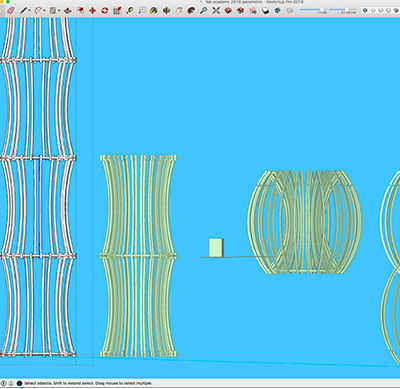Screen dimensions: 400x389
Task: Select the Orbit tool
Action: (x=166, y=11)
